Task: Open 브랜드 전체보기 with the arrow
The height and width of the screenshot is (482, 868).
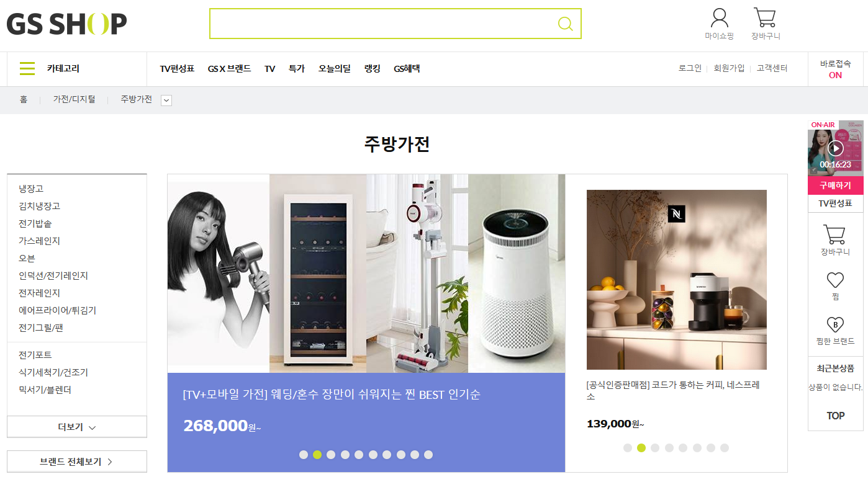Action: (77, 462)
